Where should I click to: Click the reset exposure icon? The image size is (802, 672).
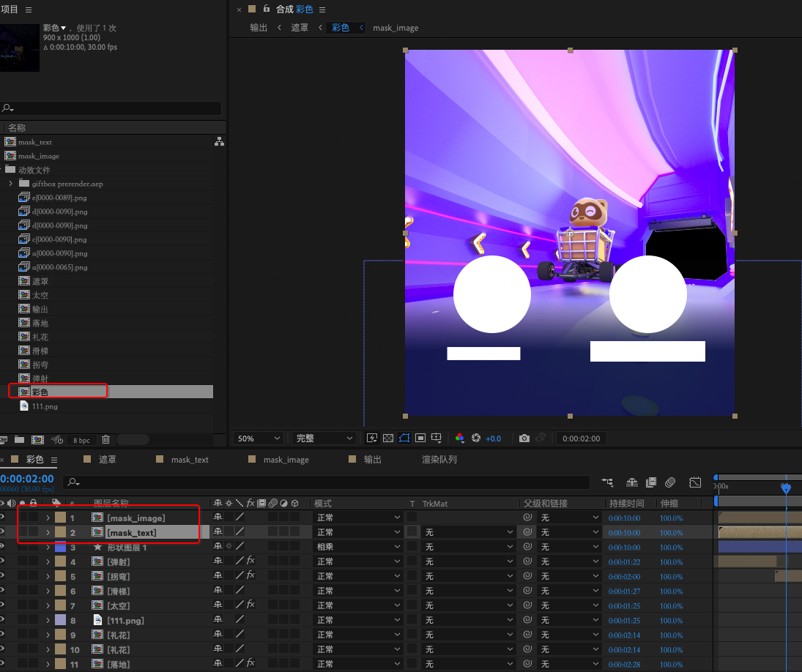click(476, 438)
